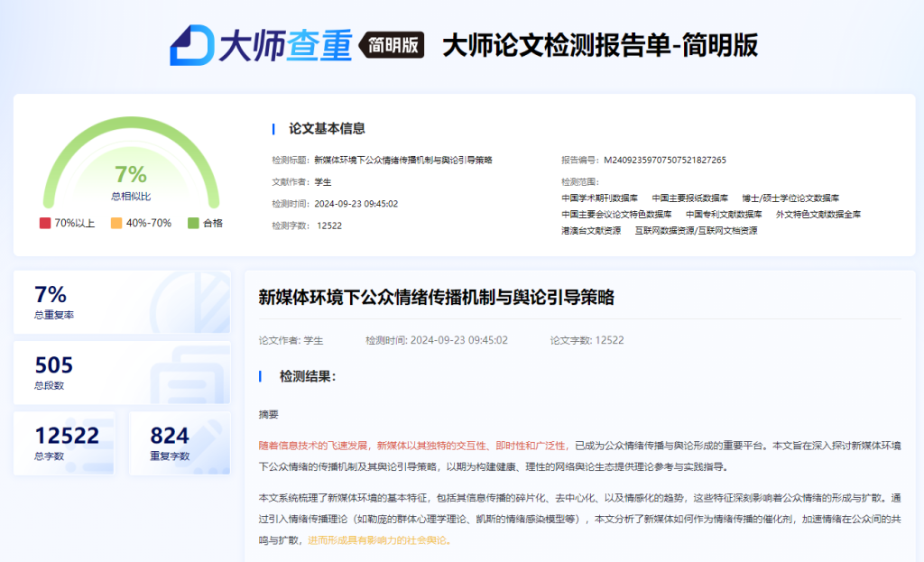The image size is (924, 562).
Task: Click the header title 大师论文检测报告单-简明版
Action: [599, 45]
